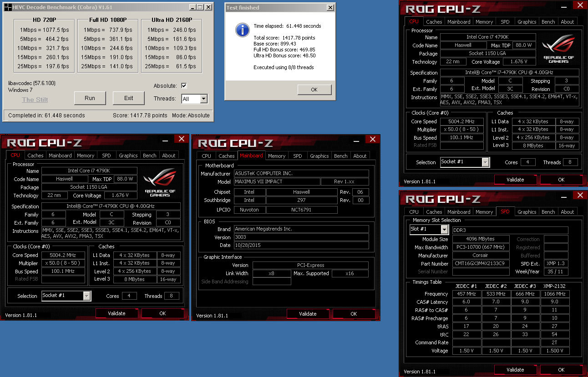
Task: Open Socket #1 selection dropdown in top-right CPU-Z window
Action: [x=485, y=162]
